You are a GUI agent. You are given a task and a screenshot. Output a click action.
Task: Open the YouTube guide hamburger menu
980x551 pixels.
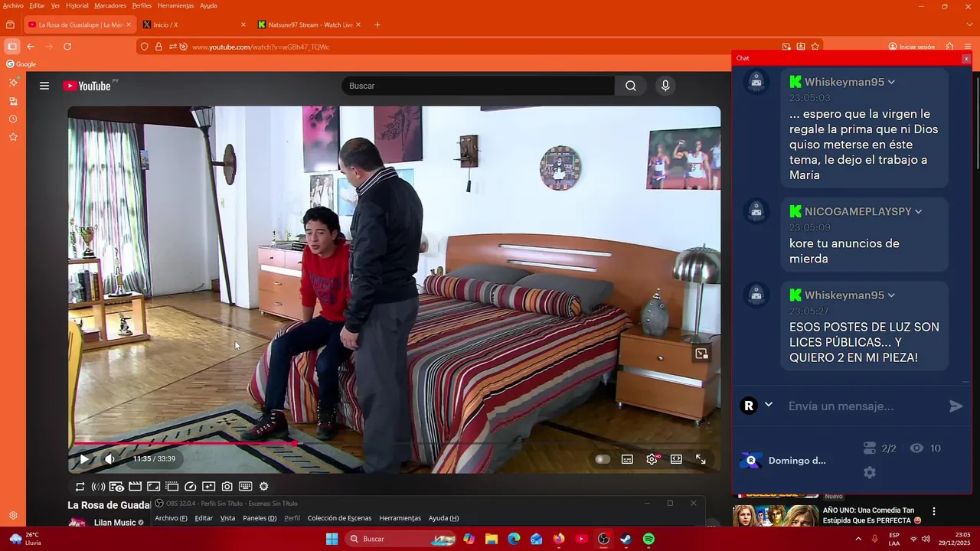click(x=44, y=86)
